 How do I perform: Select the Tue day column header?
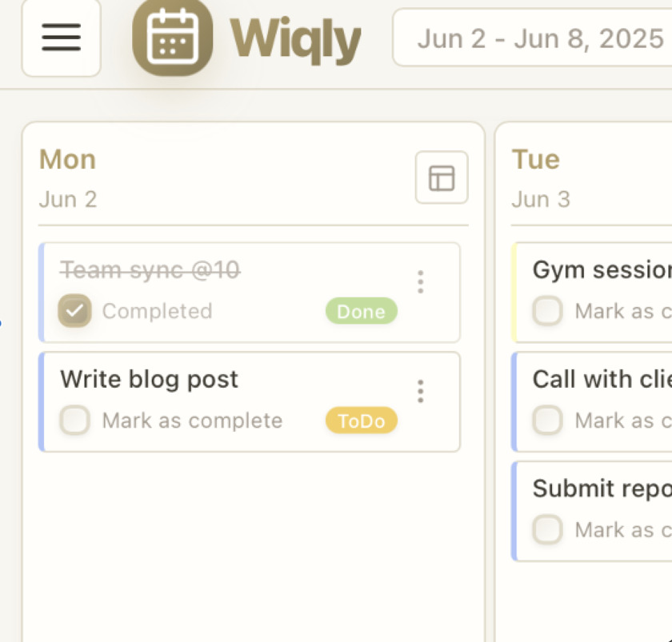(x=535, y=160)
